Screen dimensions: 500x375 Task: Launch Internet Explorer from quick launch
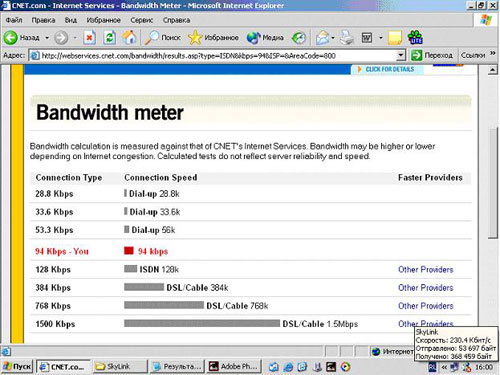coord(288,367)
